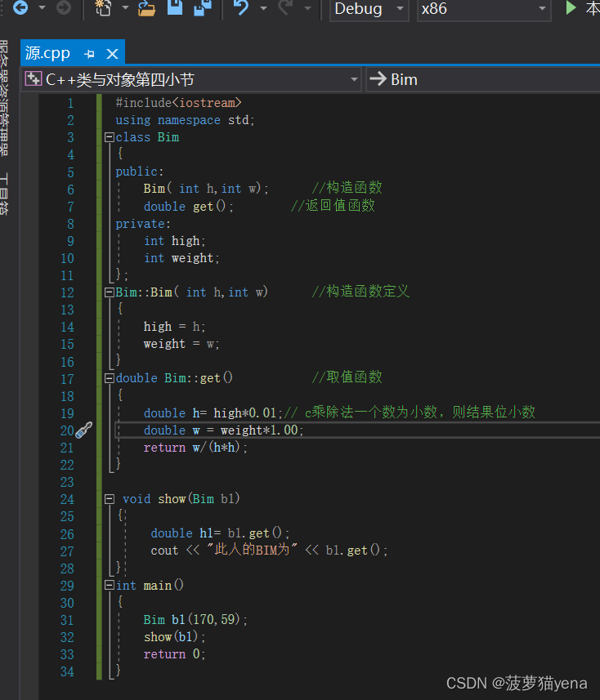Navigate backward with the back arrow icon
This screenshot has width=600, height=700.
(x=20, y=7)
